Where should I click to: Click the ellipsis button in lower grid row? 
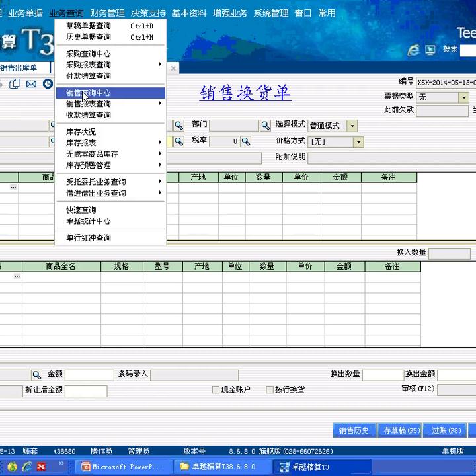tap(17, 276)
